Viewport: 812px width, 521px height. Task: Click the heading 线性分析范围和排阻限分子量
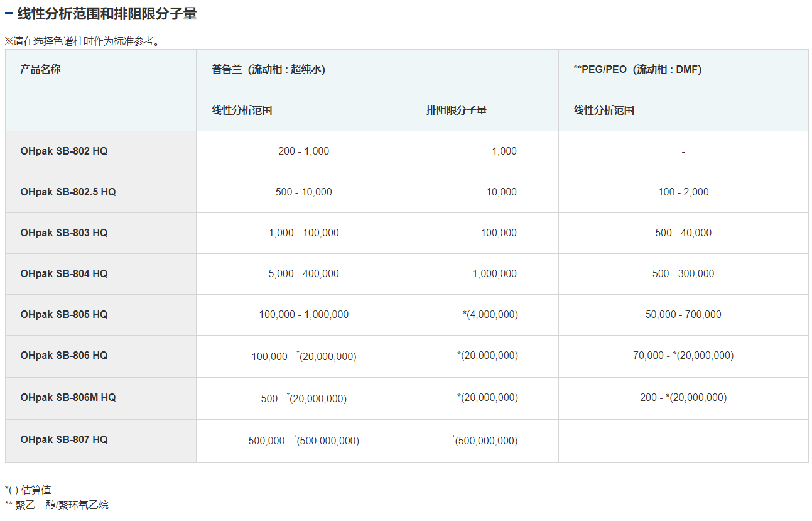107,14
